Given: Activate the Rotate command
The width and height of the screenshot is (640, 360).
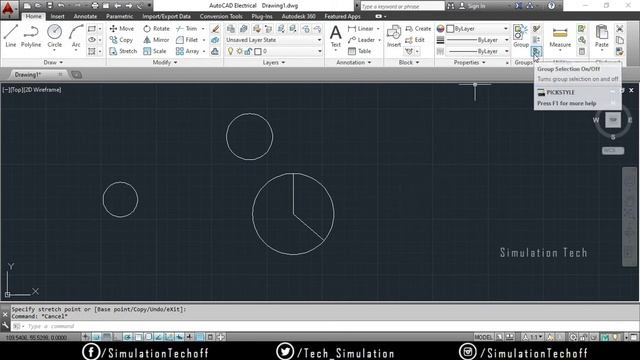Looking at the screenshot, I should click(x=156, y=29).
